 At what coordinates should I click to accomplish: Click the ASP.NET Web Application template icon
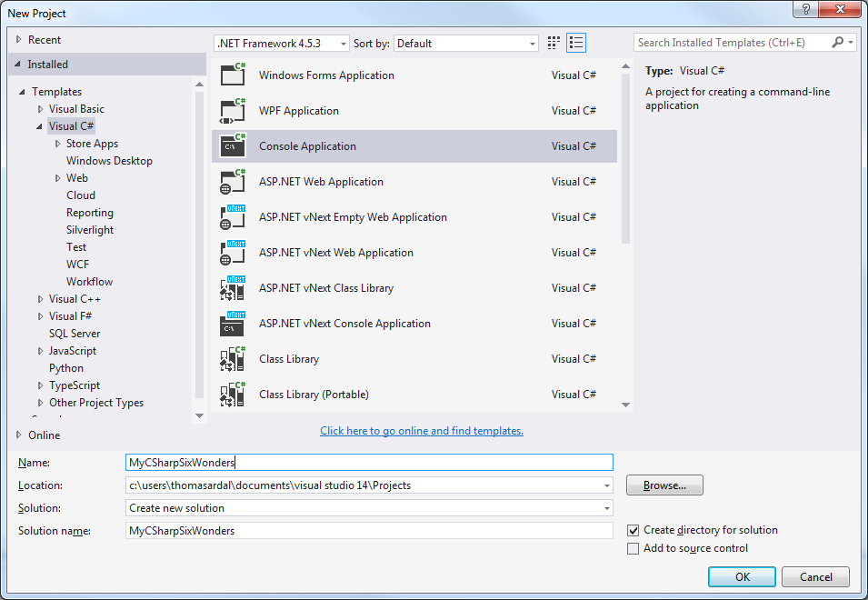(233, 182)
